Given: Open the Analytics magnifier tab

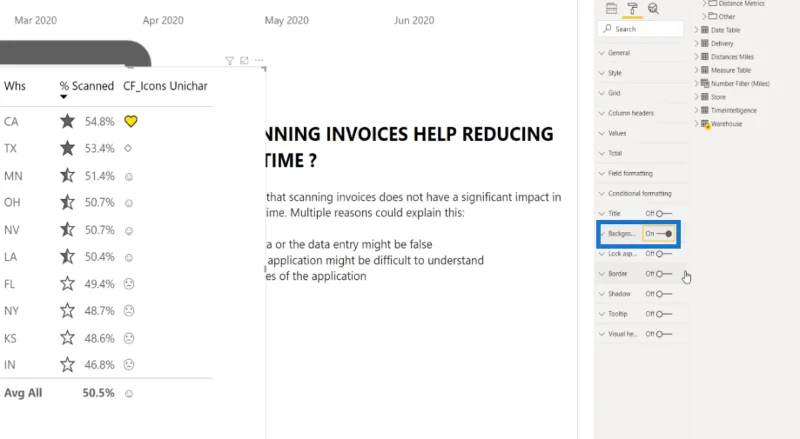Looking at the screenshot, I should coord(653,9).
